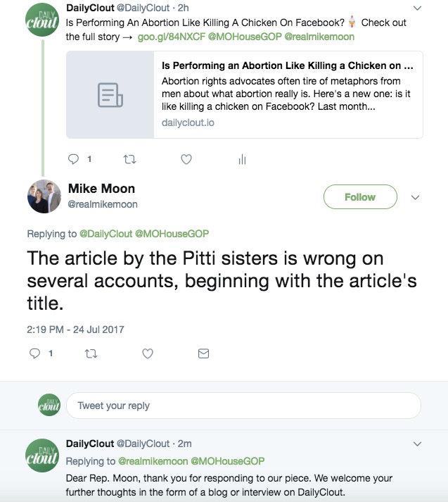Reply to Mike Moon's tweet
The width and height of the screenshot is (448, 502).
tap(34, 353)
